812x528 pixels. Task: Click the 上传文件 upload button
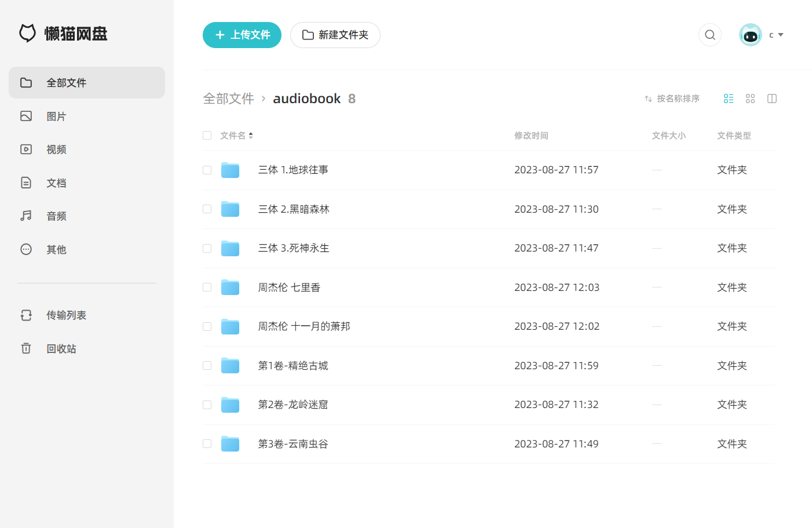pyautogui.click(x=242, y=35)
